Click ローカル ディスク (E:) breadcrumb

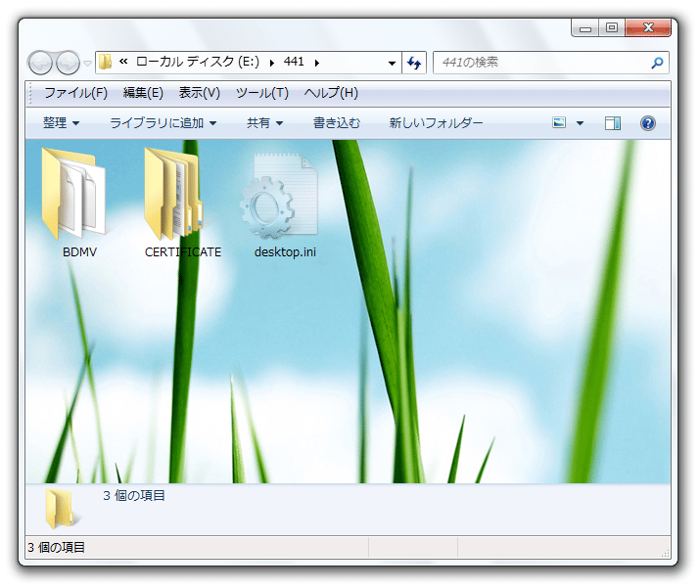(x=198, y=62)
